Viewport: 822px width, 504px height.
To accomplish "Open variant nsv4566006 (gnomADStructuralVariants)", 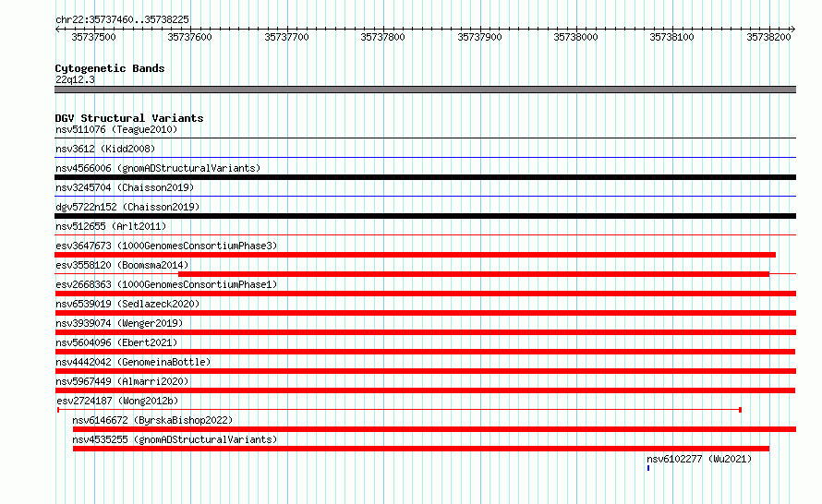I will [x=158, y=168].
